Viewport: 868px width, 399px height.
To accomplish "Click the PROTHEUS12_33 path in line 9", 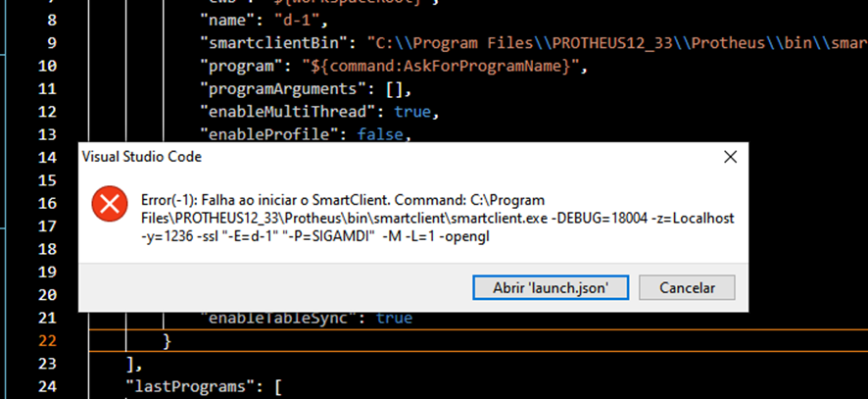I will click(613, 43).
